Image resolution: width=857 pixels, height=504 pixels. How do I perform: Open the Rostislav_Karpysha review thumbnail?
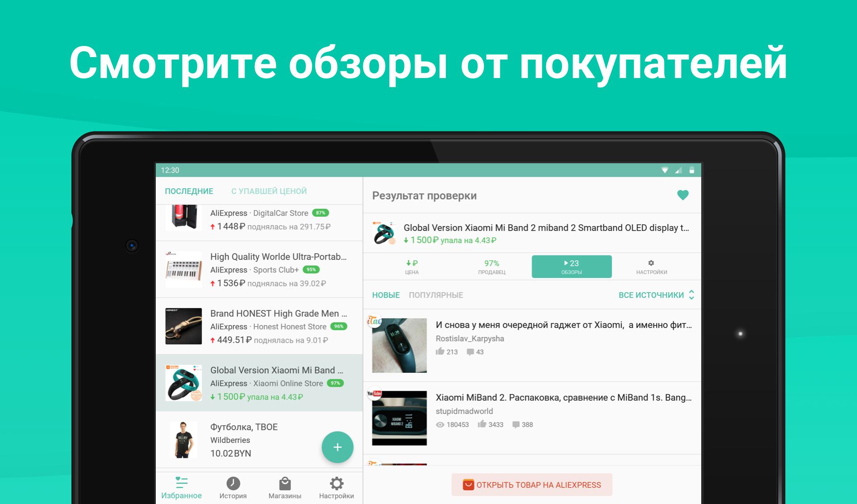point(399,345)
